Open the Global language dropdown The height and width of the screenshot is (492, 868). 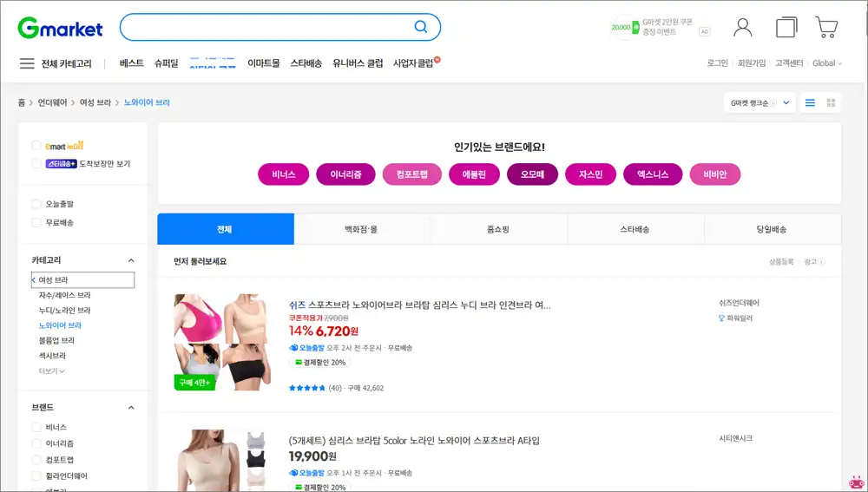(827, 63)
